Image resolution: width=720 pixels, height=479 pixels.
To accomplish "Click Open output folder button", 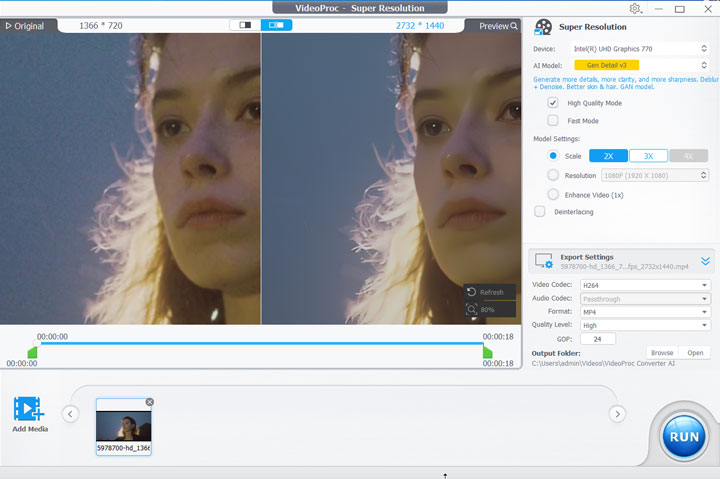I will tap(695, 353).
